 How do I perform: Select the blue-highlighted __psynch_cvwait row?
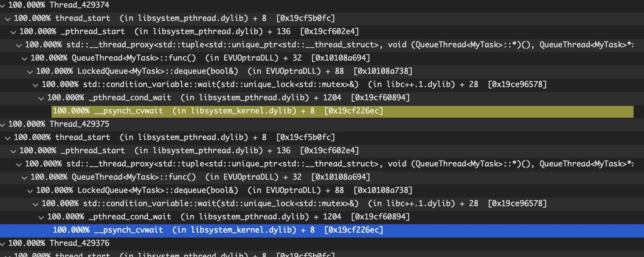218,230
